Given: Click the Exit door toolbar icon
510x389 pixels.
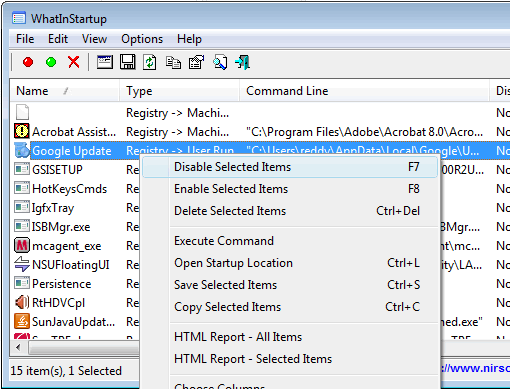Looking at the screenshot, I should pos(242,62).
